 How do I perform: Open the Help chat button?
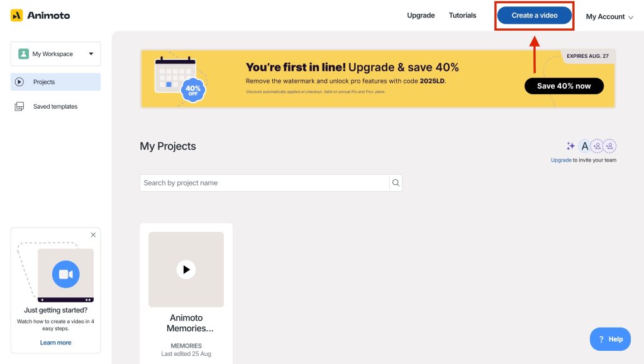(x=610, y=339)
